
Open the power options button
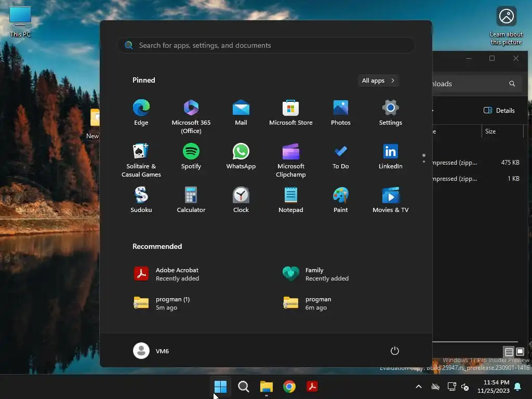coord(395,351)
